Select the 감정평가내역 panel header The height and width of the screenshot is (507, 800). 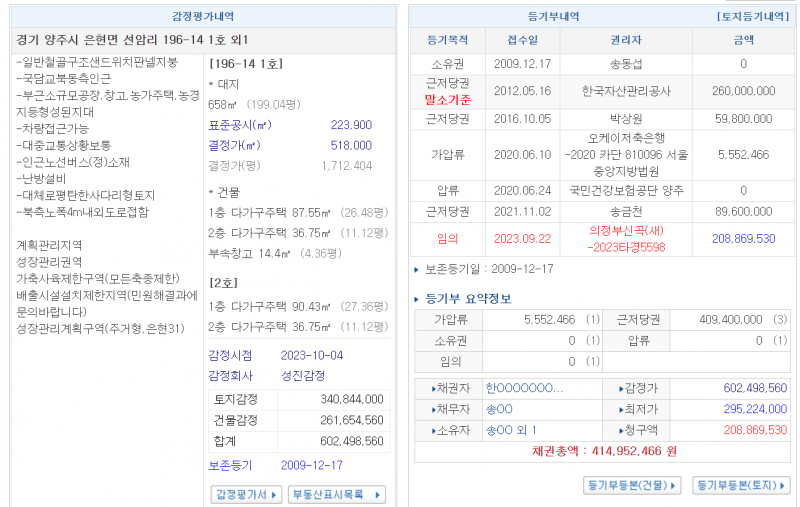[205, 17]
